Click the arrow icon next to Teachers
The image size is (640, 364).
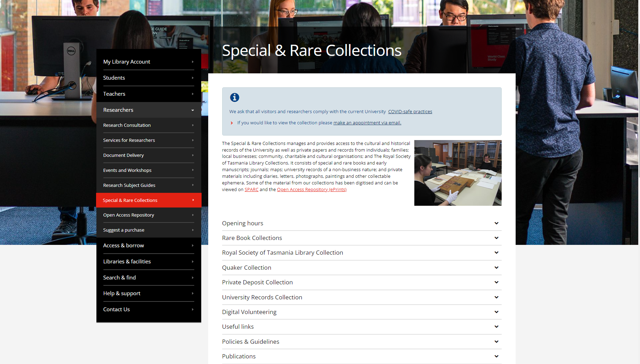pos(192,94)
